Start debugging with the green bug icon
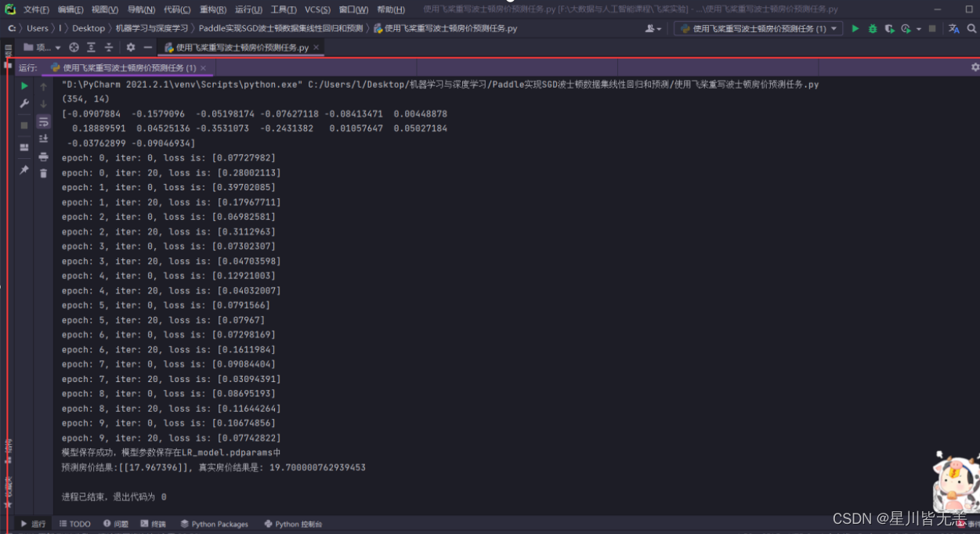980x534 pixels. [x=872, y=28]
